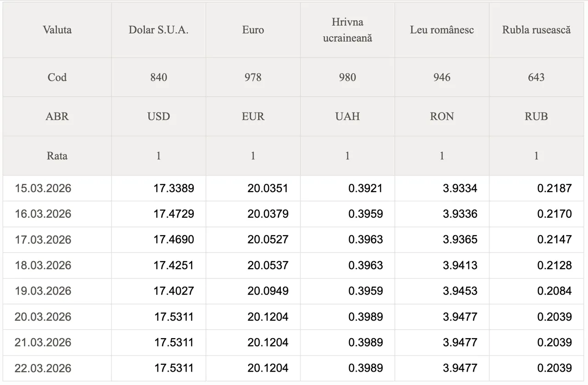588x385 pixels.
Task: Select RON rate 3.9413
Action: [x=460, y=266]
